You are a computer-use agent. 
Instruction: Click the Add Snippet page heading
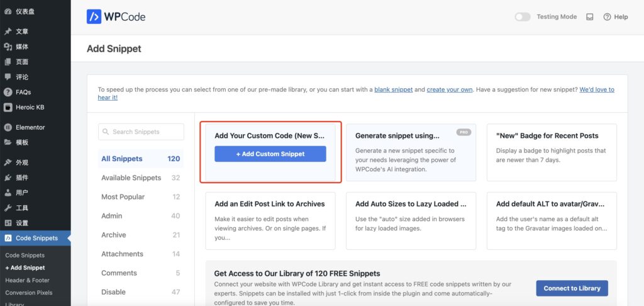pyautogui.click(x=114, y=49)
